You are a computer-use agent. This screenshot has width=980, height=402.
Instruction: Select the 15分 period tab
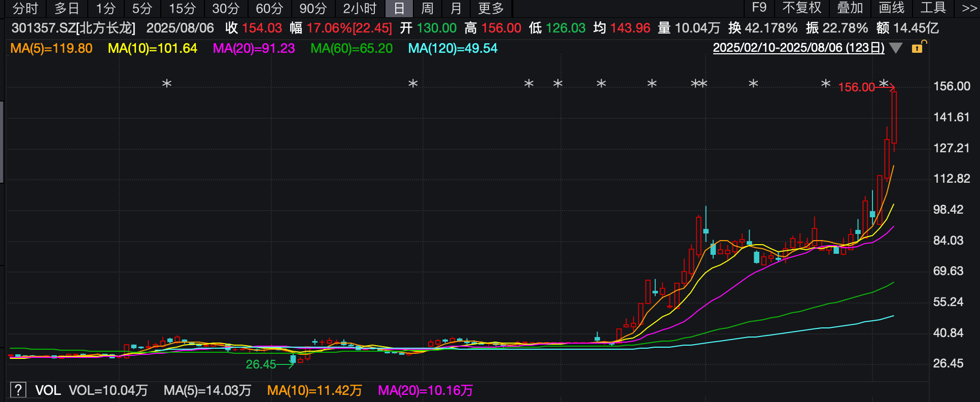point(182,8)
